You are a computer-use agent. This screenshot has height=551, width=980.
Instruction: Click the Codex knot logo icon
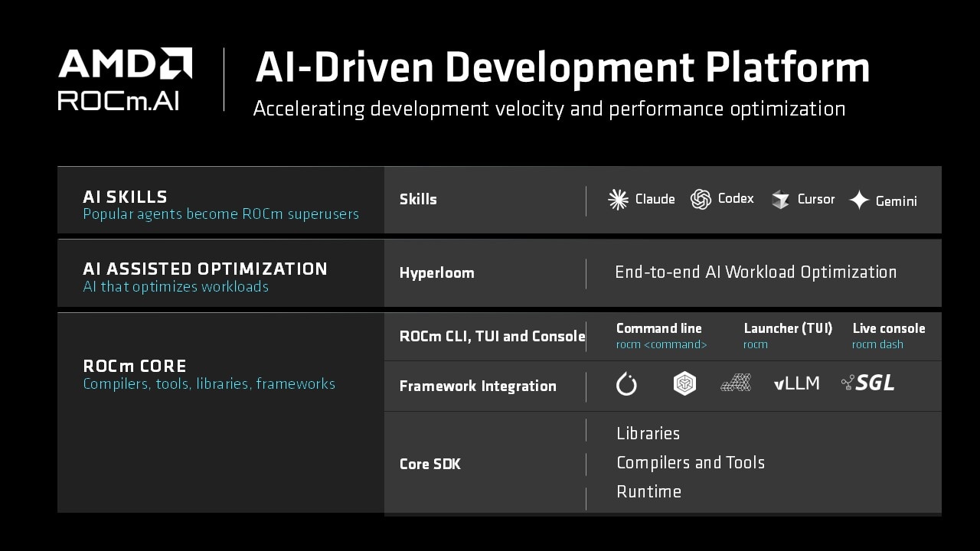pos(701,200)
